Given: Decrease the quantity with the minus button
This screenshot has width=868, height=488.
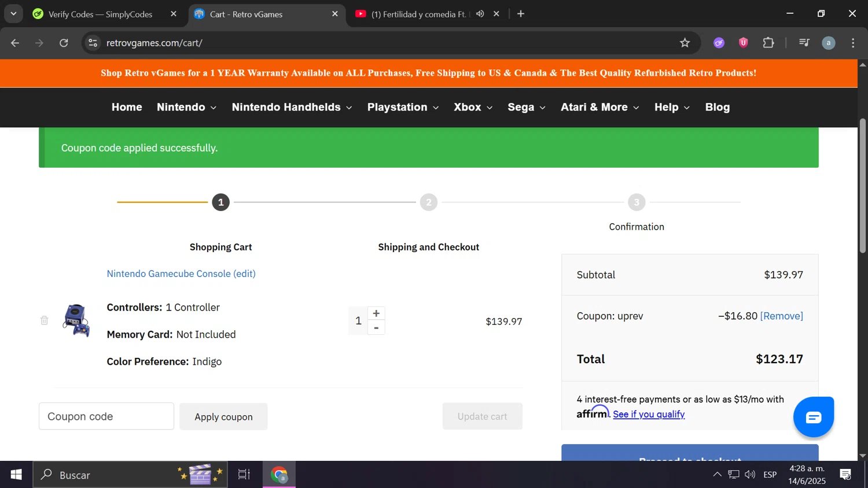Looking at the screenshot, I should pyautogui.click(x=376, y=328).
